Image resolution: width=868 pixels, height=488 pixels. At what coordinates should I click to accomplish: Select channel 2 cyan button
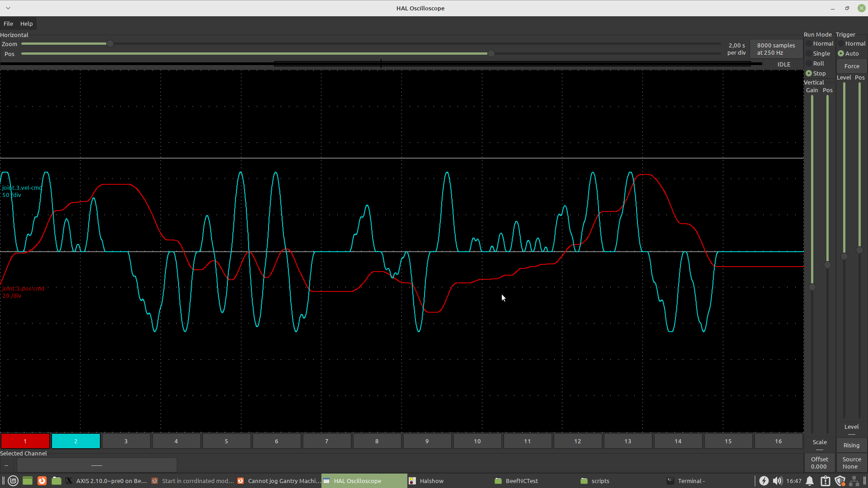pos(75,441)
